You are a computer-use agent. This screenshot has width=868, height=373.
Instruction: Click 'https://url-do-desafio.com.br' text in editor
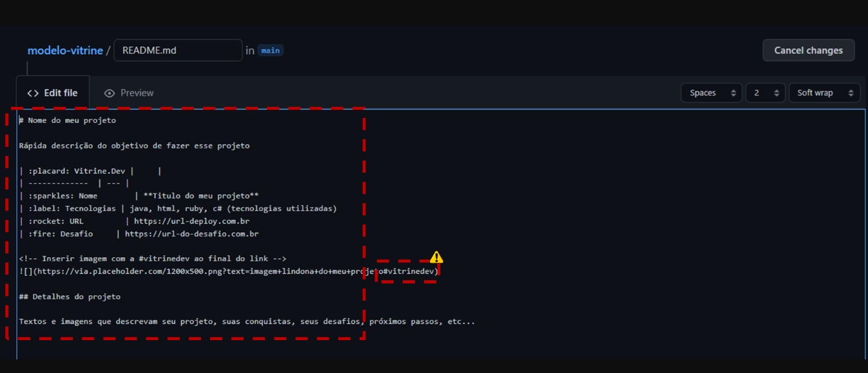coord(192,234)
